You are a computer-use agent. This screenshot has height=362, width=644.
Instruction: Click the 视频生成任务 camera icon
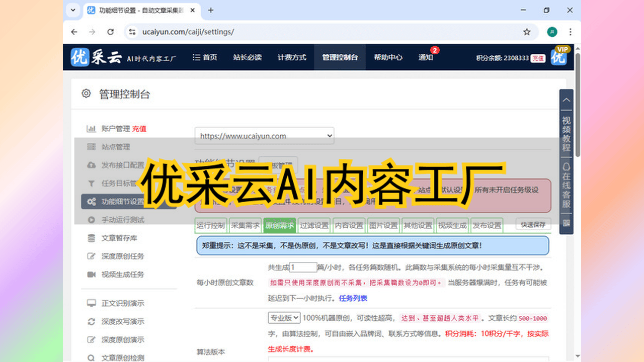(x=91, y=275)
